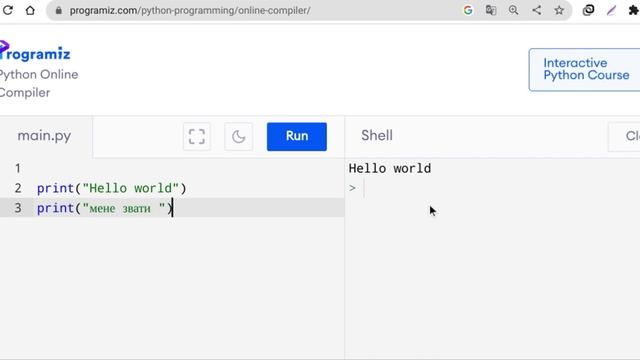Click the purple pen extension icon
Image resolution: width=640 pixels, height=360 pixels.
(611, 10)
